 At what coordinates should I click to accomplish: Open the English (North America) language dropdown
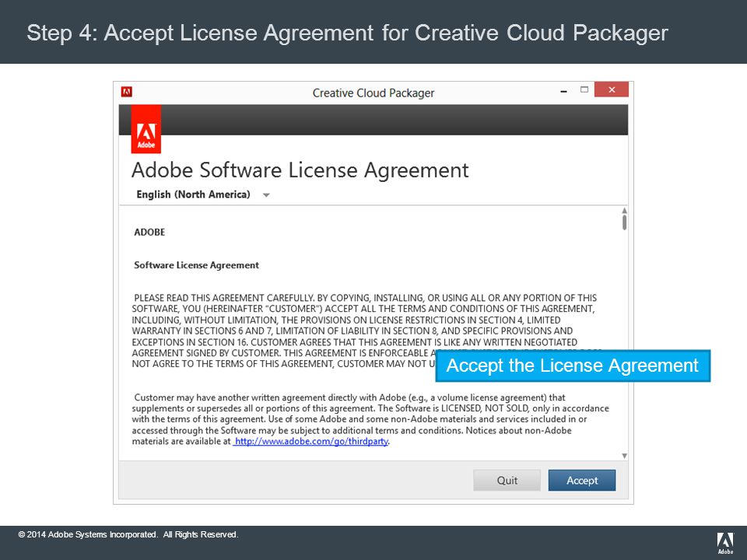coord(203,194)
